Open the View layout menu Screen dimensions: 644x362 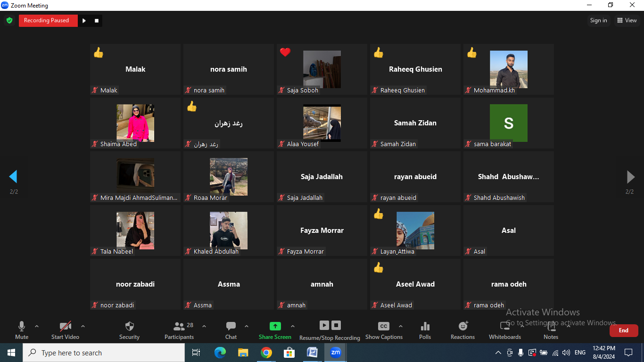point(627,20)
